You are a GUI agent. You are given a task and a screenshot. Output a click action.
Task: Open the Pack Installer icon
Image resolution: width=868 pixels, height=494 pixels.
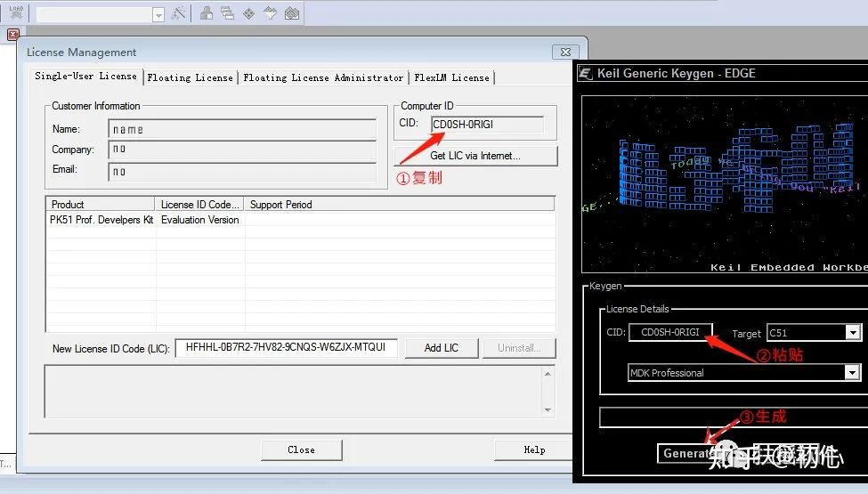tap(292, 13)
